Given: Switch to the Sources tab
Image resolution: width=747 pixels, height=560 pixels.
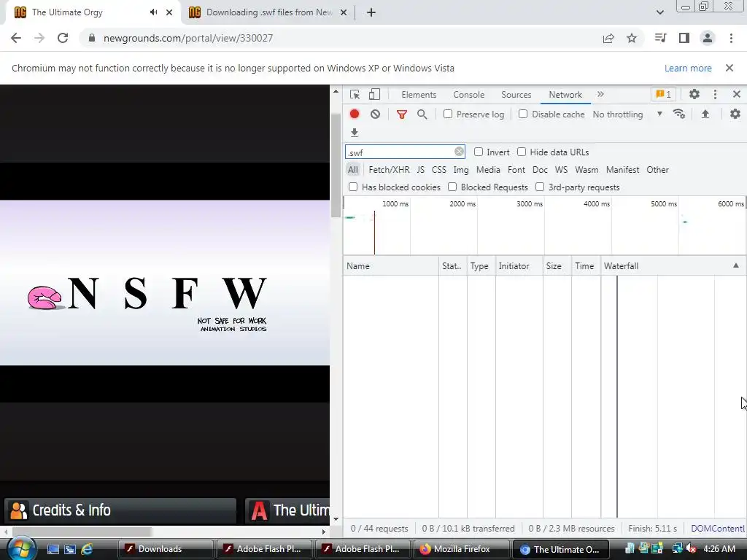Looking at the screenshot, I should coord(516,95).
